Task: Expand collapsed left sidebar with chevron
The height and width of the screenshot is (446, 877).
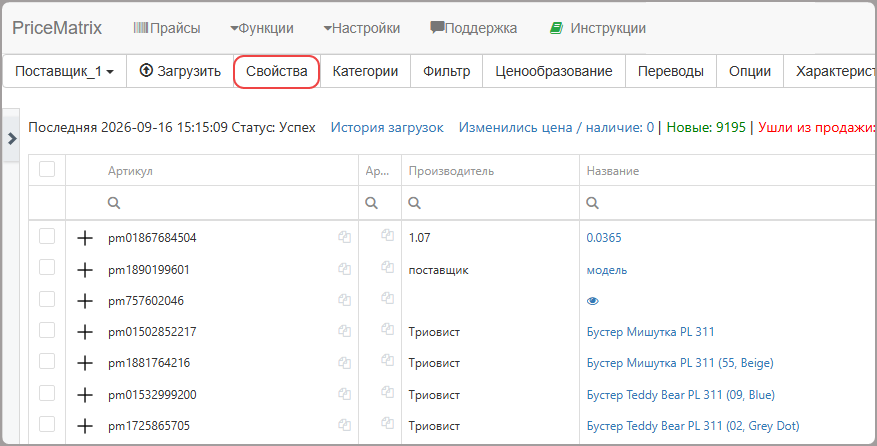Action: [x=12, y=138]
